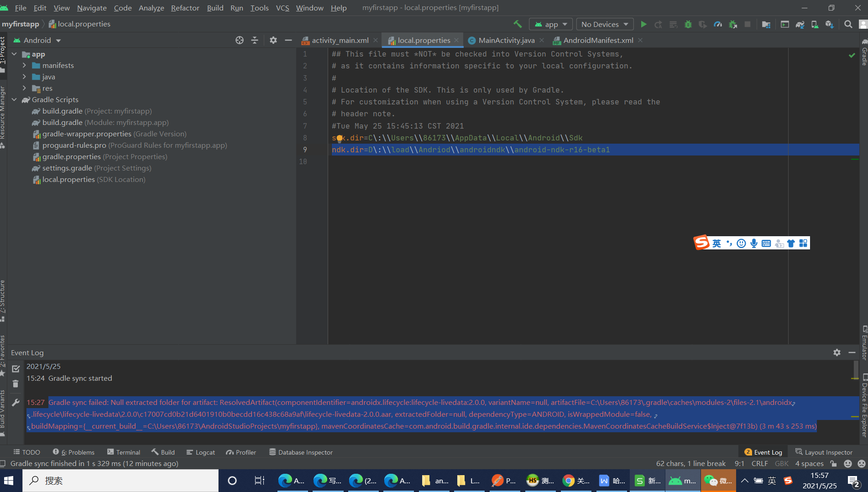Screen dimensions: 868x492
Task: Switch to the MainActivity.java tab
Action: coord(506,40)
